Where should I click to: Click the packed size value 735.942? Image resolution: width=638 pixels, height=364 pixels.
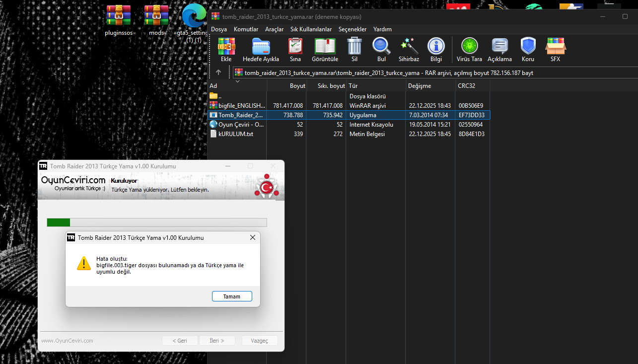(333, 115)
